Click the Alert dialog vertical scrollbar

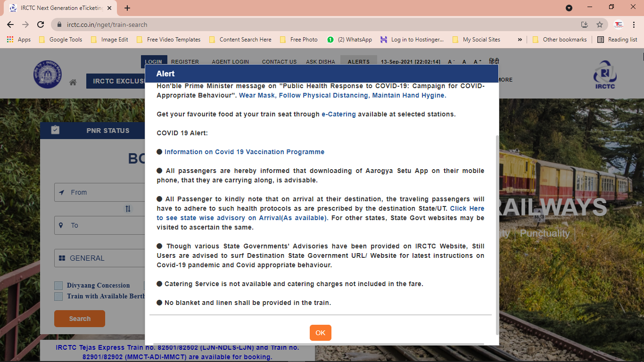[x=497, y=235]
